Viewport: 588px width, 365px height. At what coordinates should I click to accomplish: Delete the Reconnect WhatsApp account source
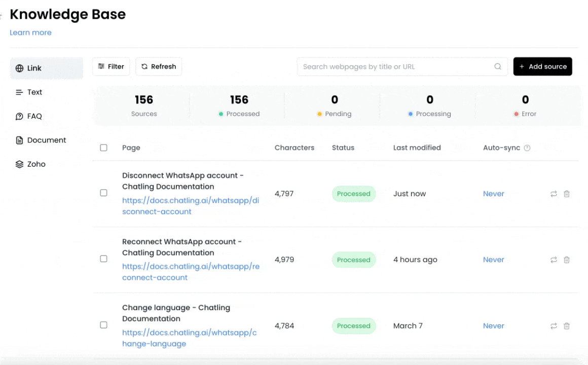click(x=567, y=260)
